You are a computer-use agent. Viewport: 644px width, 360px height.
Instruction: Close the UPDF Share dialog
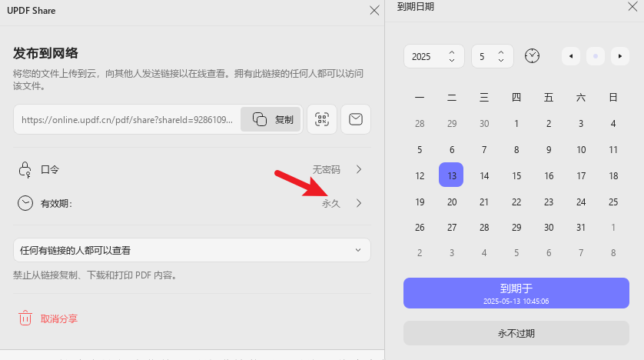click(374, 10)
